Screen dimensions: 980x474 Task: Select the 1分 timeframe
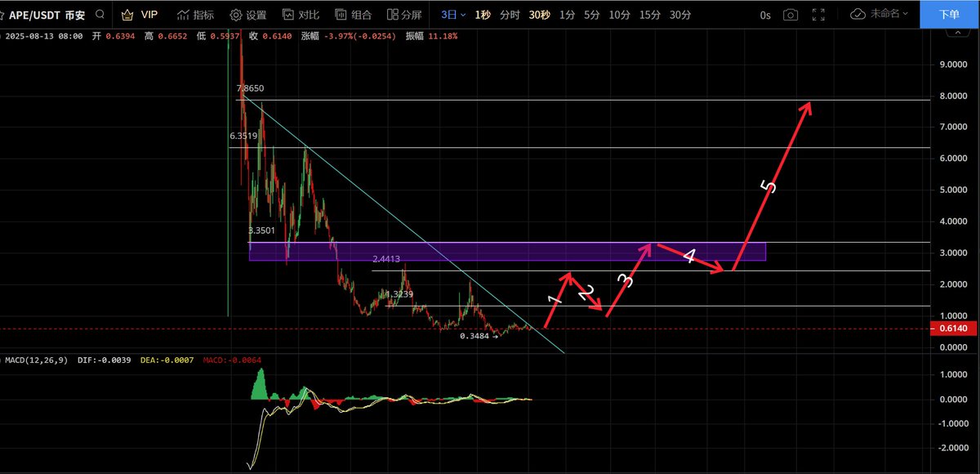pyautogui.click(x=567, y=15)
